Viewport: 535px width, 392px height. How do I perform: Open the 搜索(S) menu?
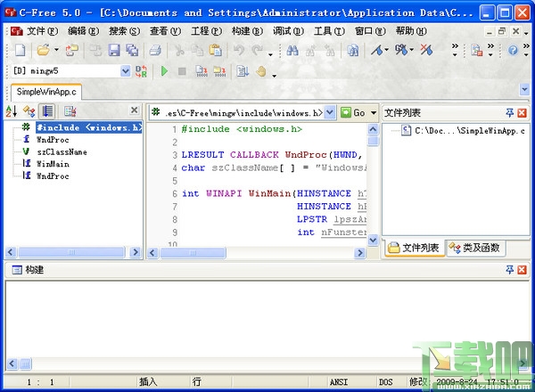(124, 31)
